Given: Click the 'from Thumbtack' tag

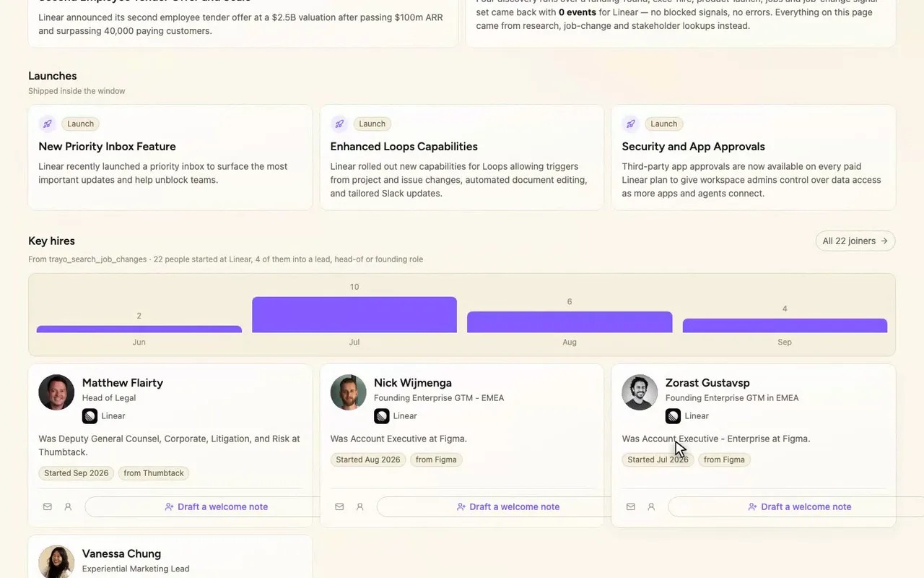Looking at the screenshot, I should click(x=154, y=473).
